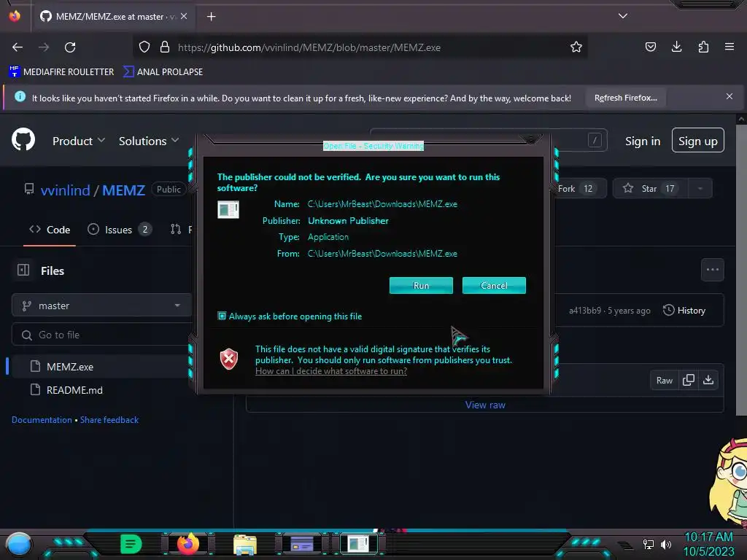
Task: Click the security warning taskbar item
Action: (x=358, y=544)
